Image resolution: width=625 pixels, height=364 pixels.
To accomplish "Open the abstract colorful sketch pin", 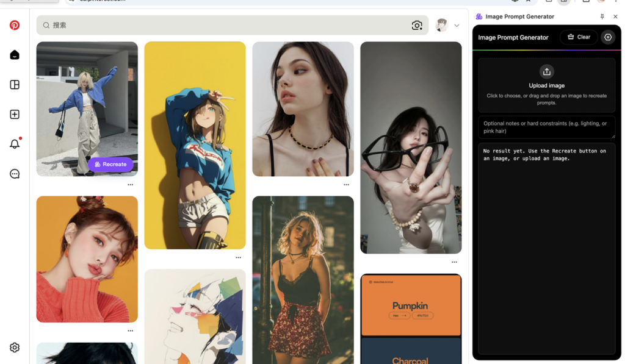I will (195, 316).
